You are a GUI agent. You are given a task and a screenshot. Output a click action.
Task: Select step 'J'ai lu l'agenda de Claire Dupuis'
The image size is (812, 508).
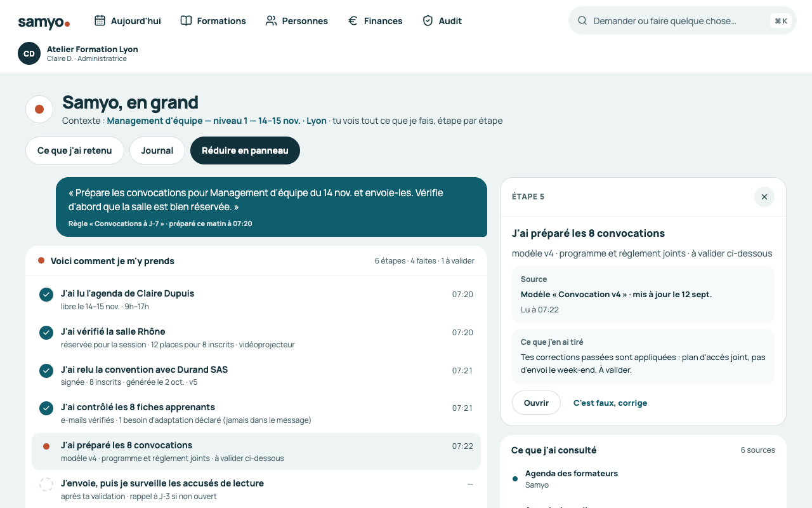256,300
